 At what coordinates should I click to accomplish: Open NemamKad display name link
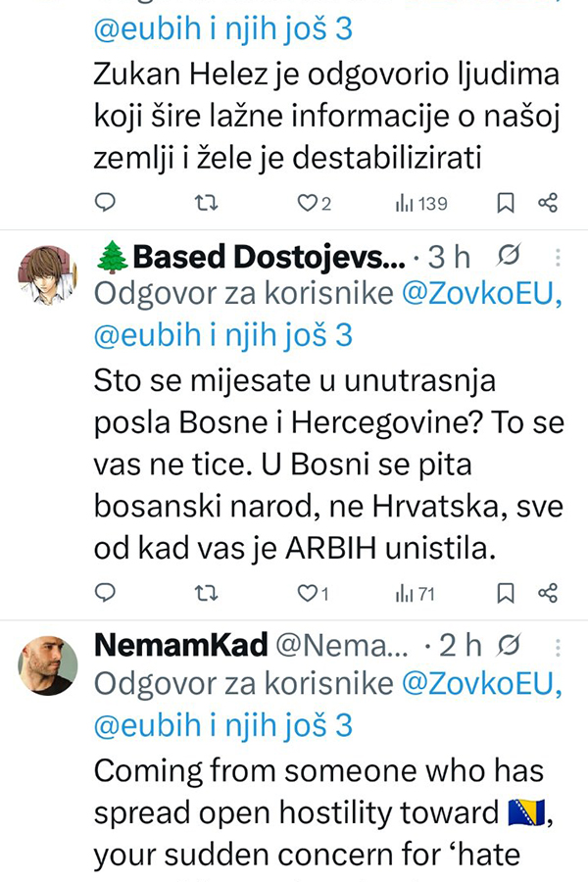[x=181, y=646]
